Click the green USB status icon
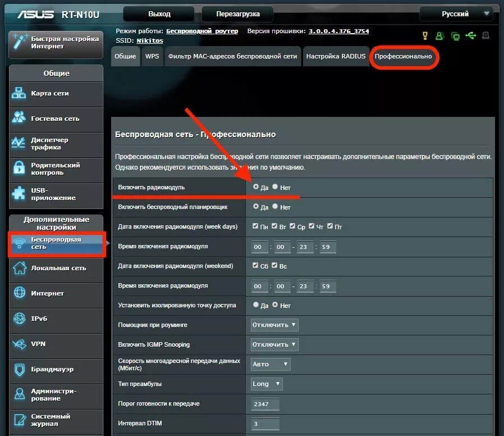 coord(470,35)
